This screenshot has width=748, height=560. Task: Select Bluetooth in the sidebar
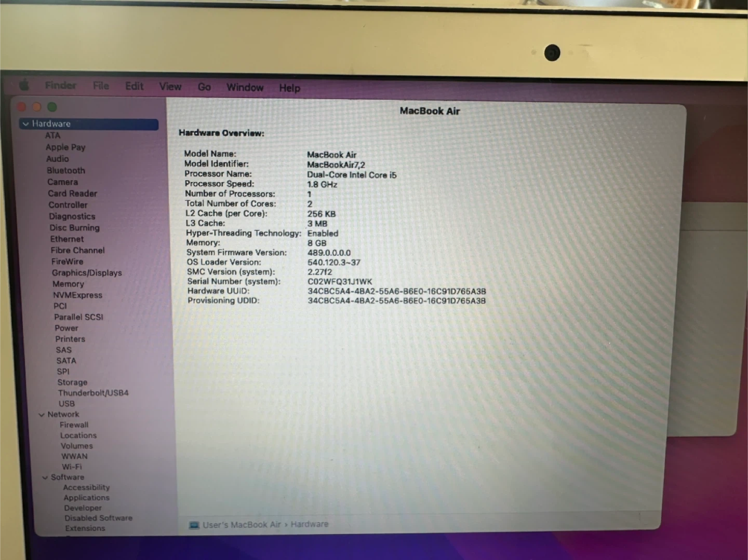pos(66,171)
